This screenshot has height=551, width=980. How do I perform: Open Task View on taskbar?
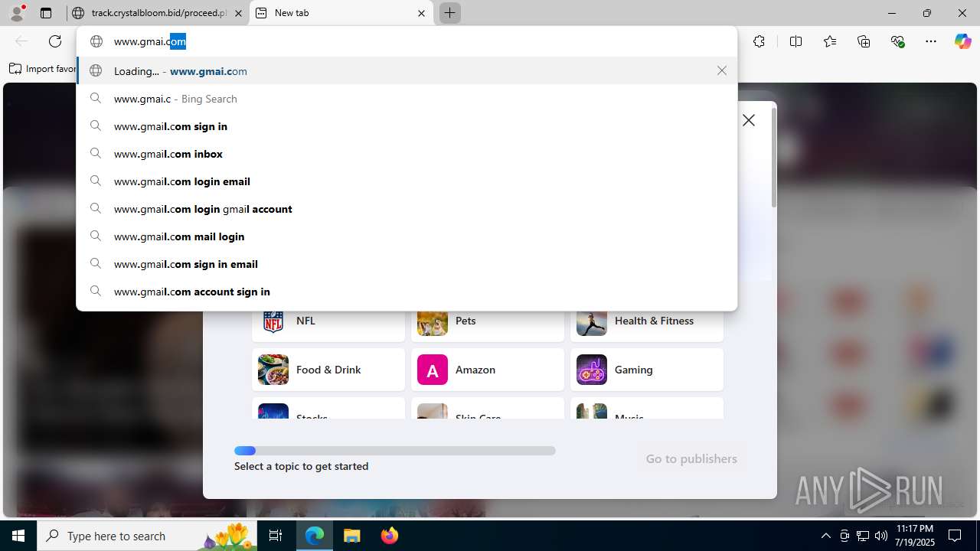click(x=276, y=536)
